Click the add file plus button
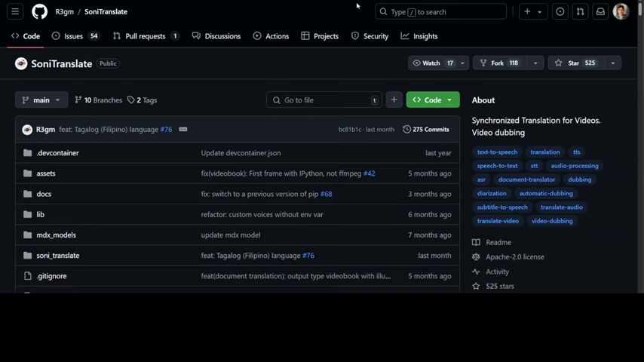644x362 pixels. coord(394,100)
